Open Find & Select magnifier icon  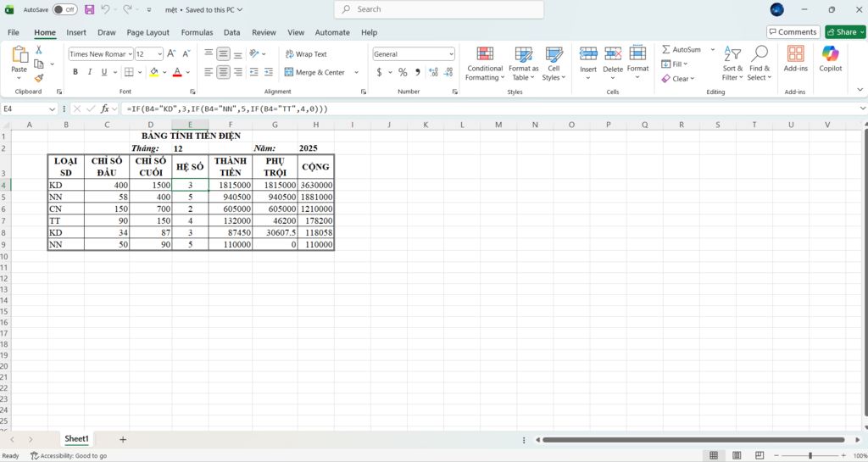pos(759,53)
